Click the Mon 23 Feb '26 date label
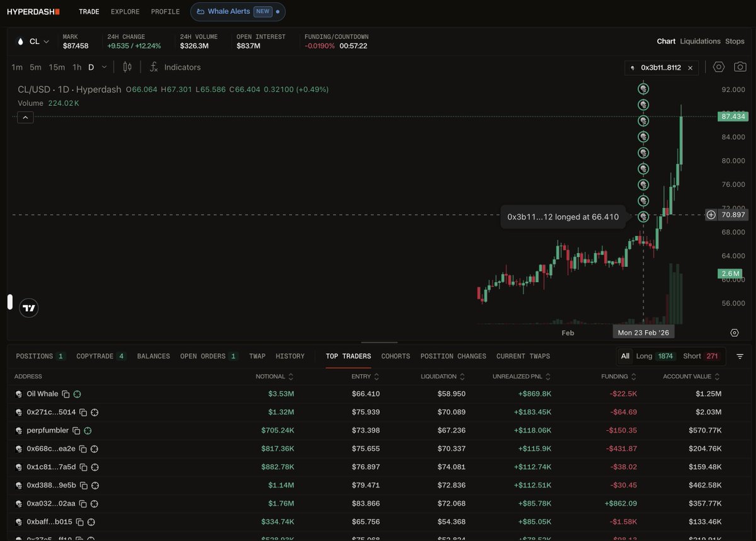The image size is (756, 541). point(643,333)
